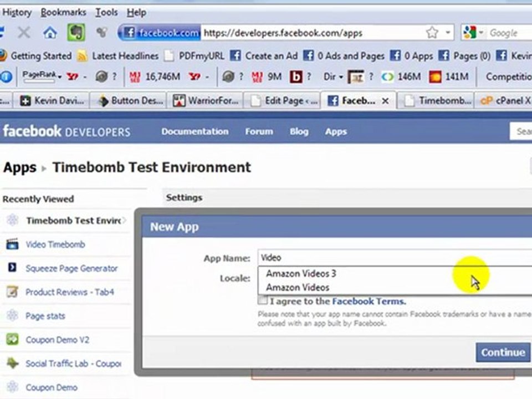The image size is (532, 399).
Task: Open the Page stats app
Action: [45, 316]
